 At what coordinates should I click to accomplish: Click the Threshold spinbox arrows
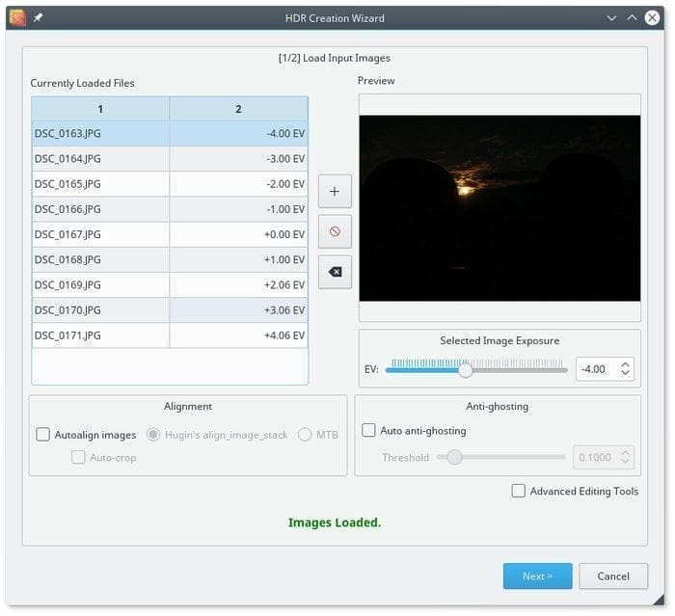tap(625, 457)
